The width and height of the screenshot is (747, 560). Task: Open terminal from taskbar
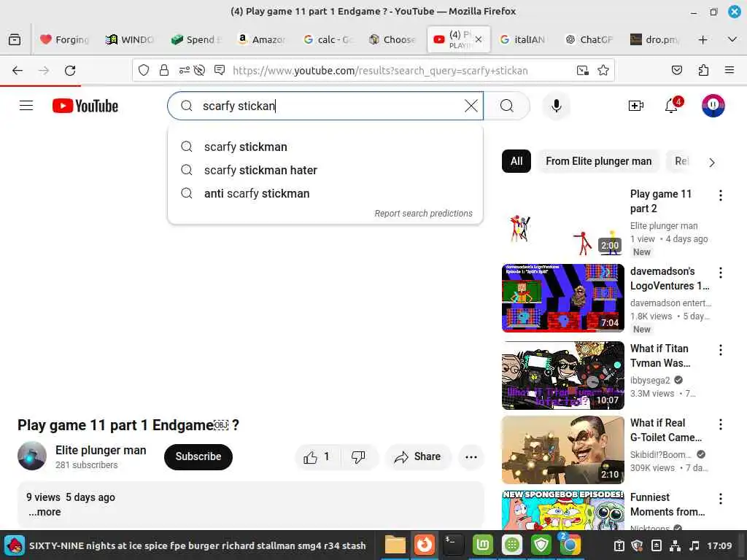452,545
